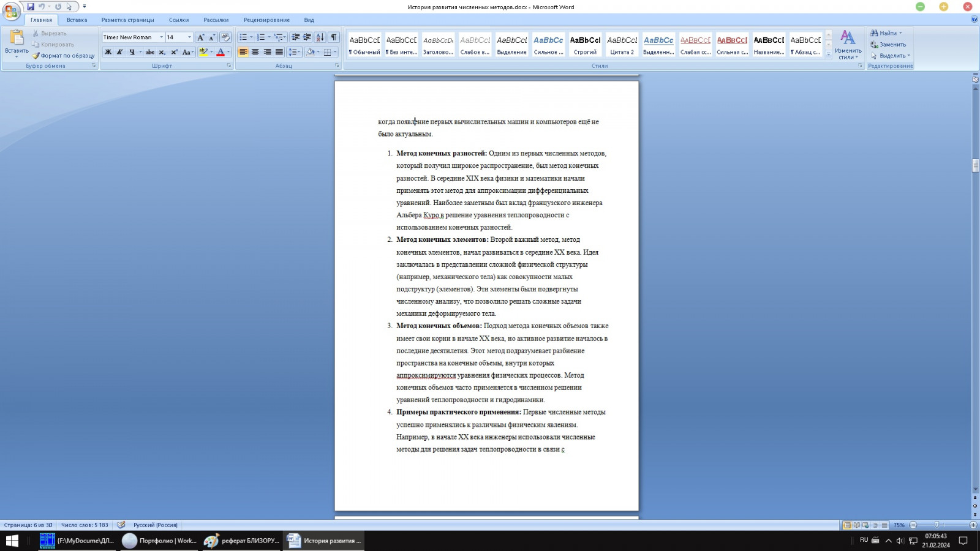Open Word Help question mark icon
The width and height of the screenshot is (980, 551).
point(974,20)
